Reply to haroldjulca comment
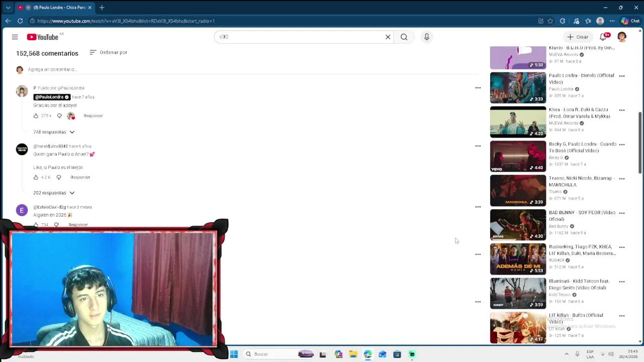This screenshot has height=362, width=644. [80, 177]
